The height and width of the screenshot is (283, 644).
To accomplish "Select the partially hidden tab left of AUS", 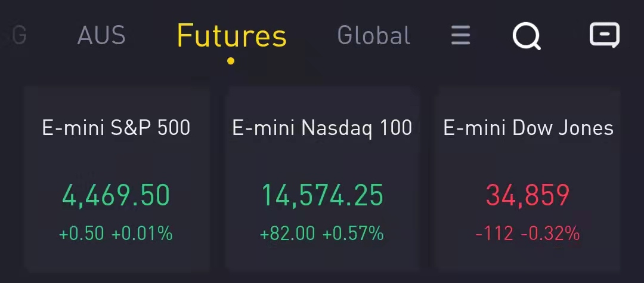I will [19, 35].
